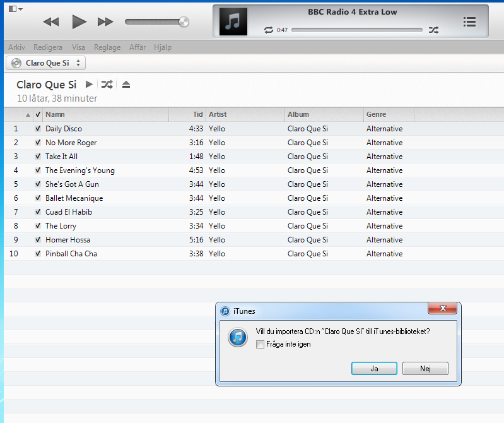Uncheck the Take It All track checkbox
This screenshot has height=423, width=504.
pos(38,157)
